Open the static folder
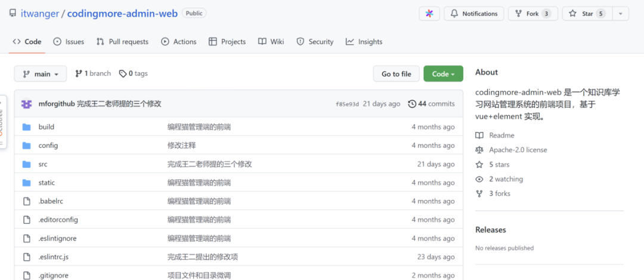The height and width of the screenshot is (280, 644). (x=47, y=183)
